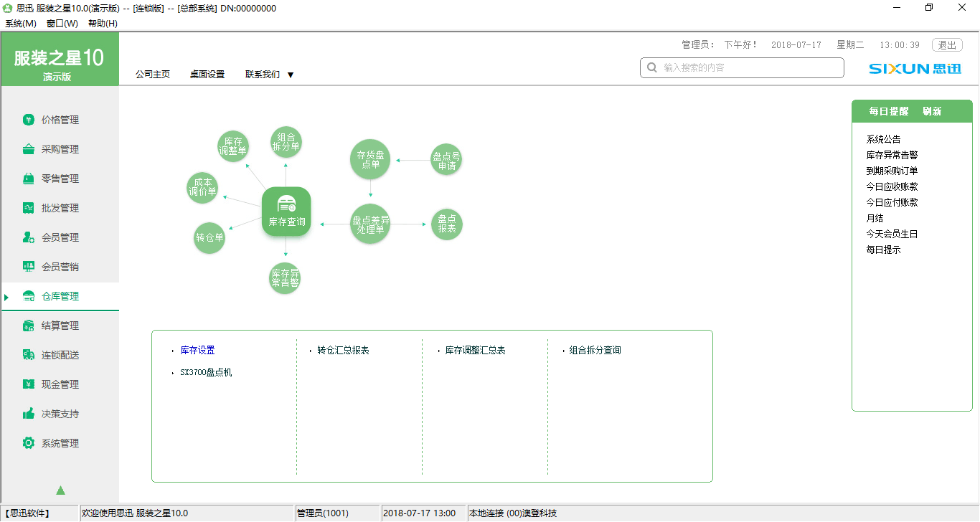Click the 服装之星10 演示版 logo banner
Viewport: 980px width, 522px height.
(x=60, y=60)
